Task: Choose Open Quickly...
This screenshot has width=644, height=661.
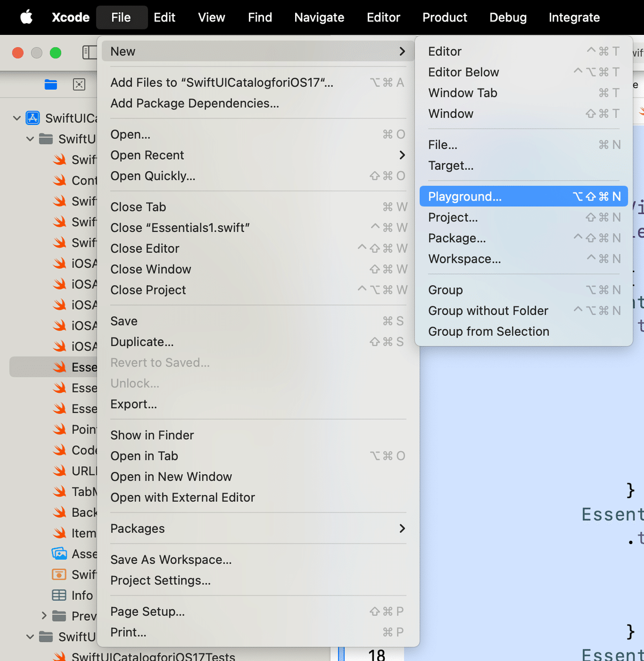Action: tap(258, 176)
